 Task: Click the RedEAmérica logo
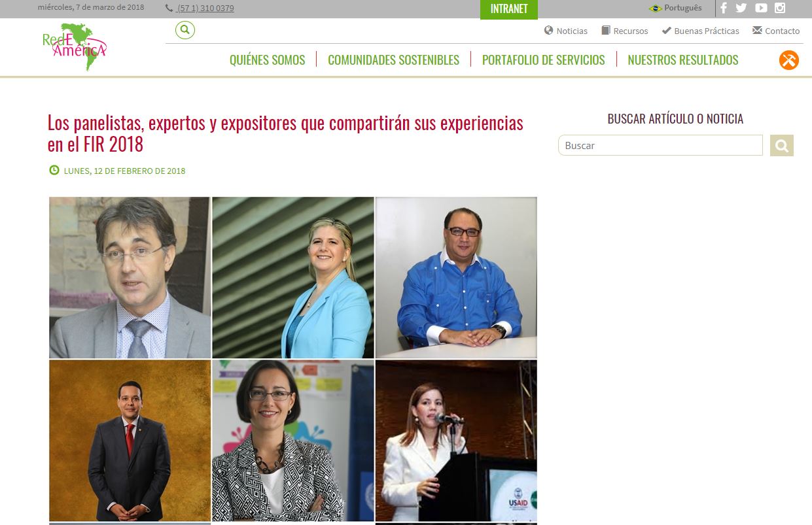coord(74,47)
